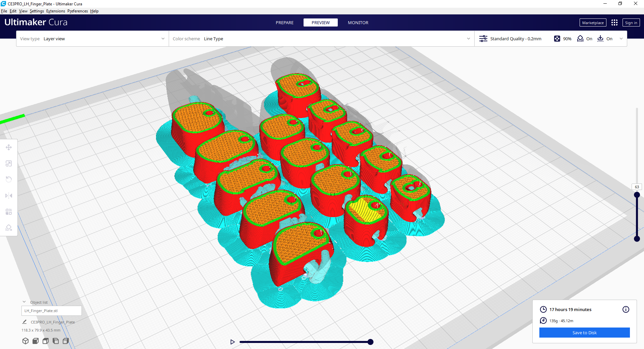Click the Sign in button

point(631,22)
